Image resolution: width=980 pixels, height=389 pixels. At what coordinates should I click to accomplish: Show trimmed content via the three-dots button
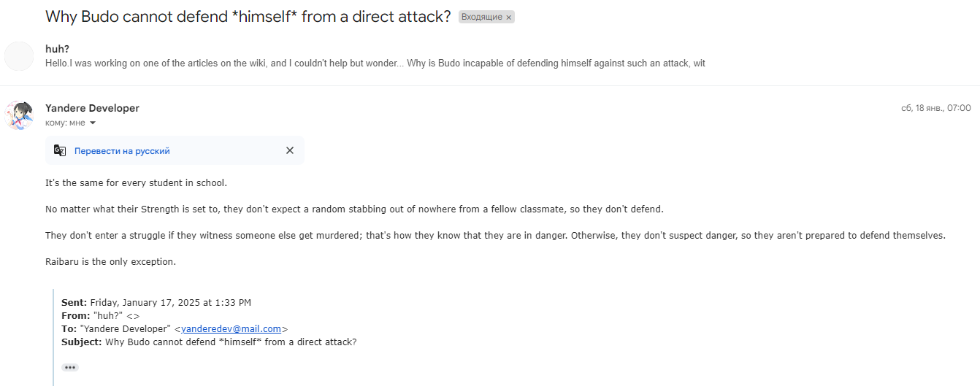tap(70, 367)
